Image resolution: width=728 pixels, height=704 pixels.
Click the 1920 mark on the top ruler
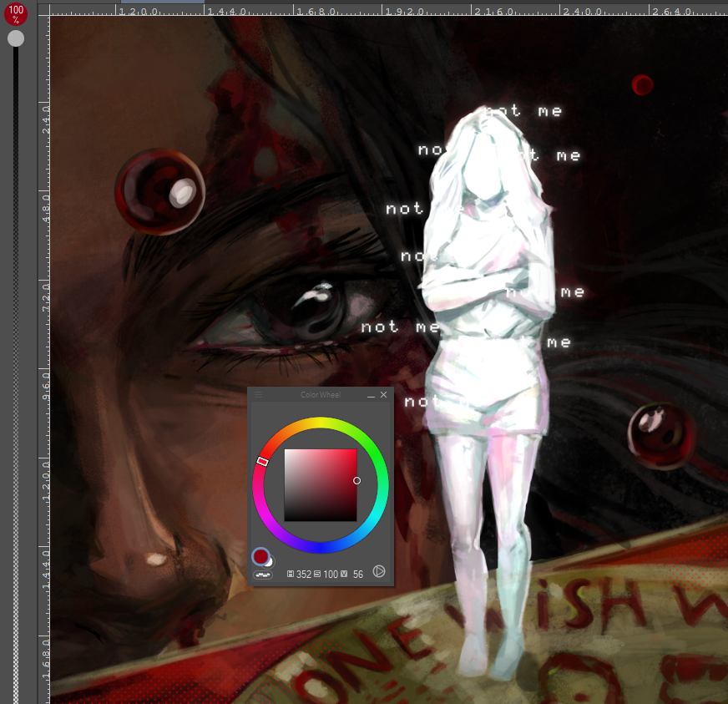(405, 11)
